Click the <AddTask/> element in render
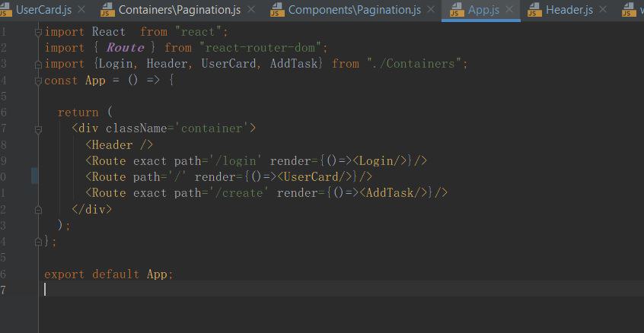 point(393,193)
